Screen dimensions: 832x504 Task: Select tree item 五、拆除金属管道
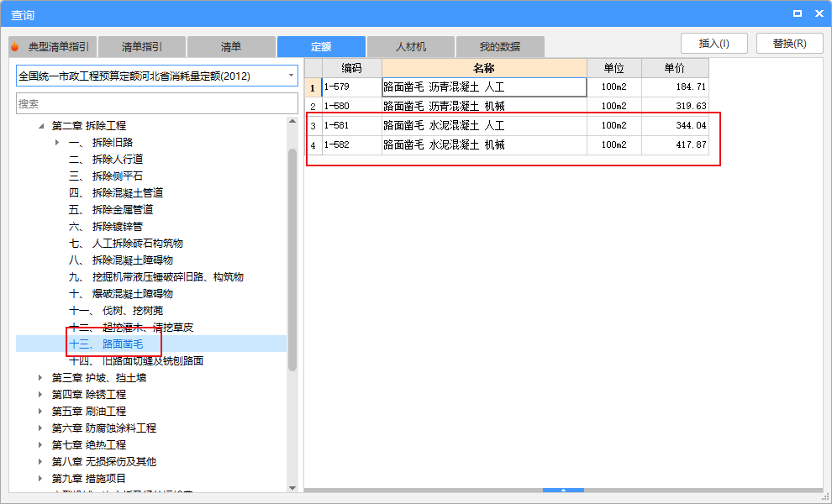pos(111,209)
